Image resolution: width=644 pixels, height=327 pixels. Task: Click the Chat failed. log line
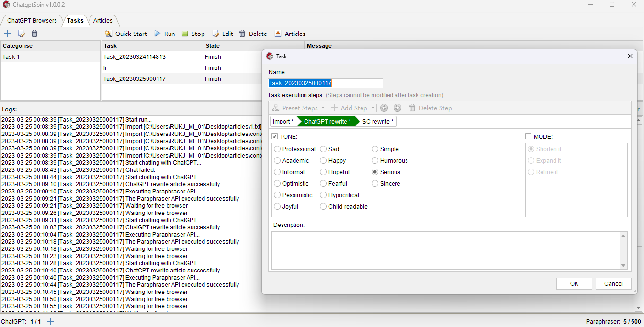pyautogui.click(x=79, y=170)
